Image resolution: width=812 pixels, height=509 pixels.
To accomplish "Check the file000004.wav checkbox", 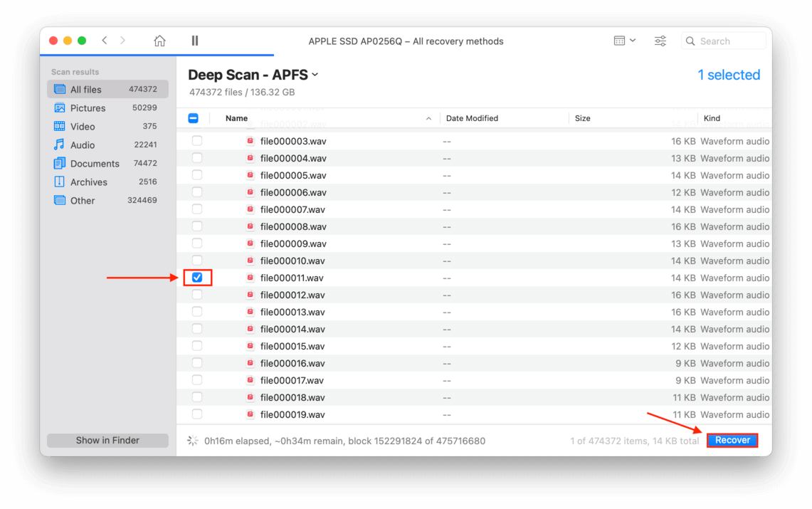I will (197, 158).
